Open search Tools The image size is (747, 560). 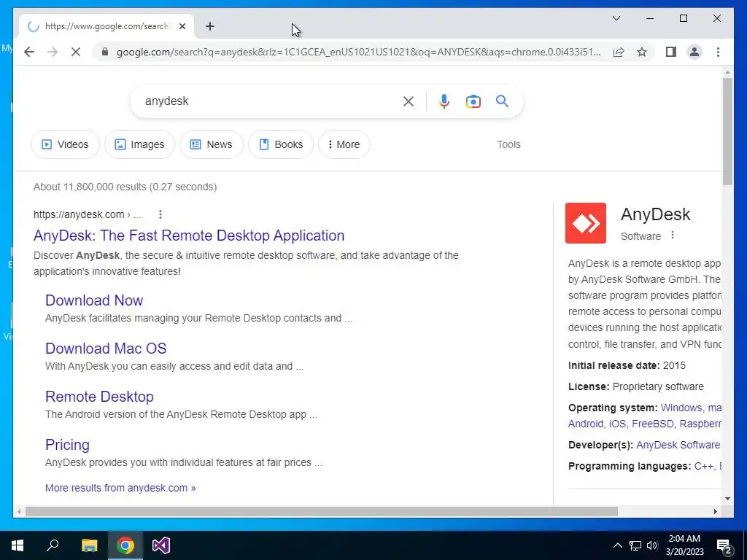(x=508, y=144)
